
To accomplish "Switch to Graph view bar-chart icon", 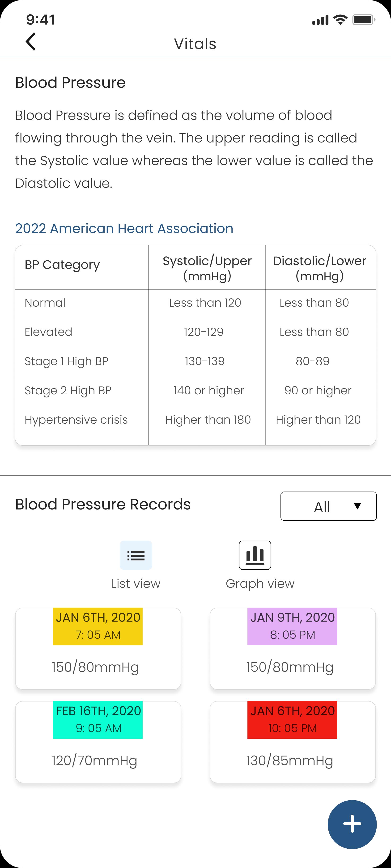I will (255, 555).
